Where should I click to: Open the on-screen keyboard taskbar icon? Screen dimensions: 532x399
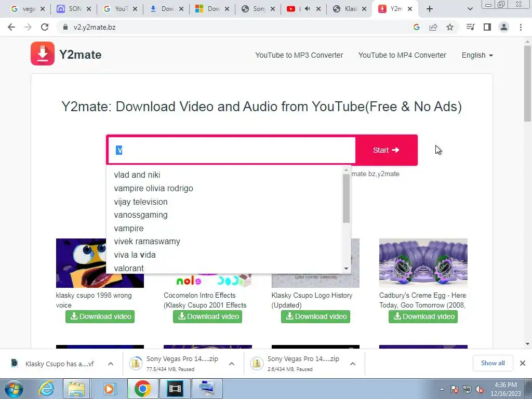pos(207,389)
